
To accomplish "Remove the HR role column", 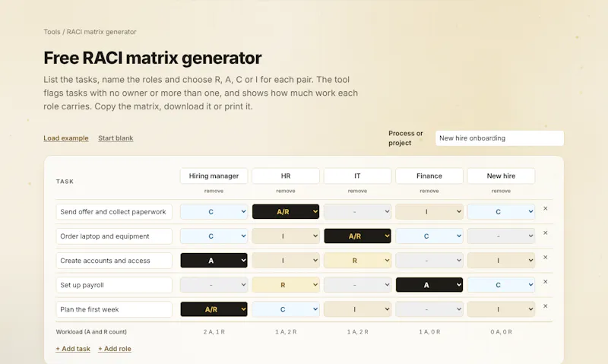I will (286, 191).
